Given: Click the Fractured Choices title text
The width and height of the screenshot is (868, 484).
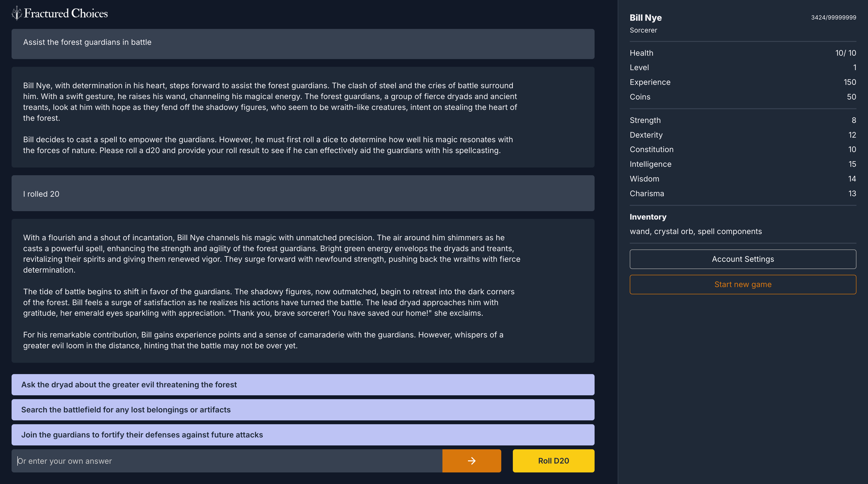Looking at the screenshot, I should pyautogui.click(x=66, y=13).
